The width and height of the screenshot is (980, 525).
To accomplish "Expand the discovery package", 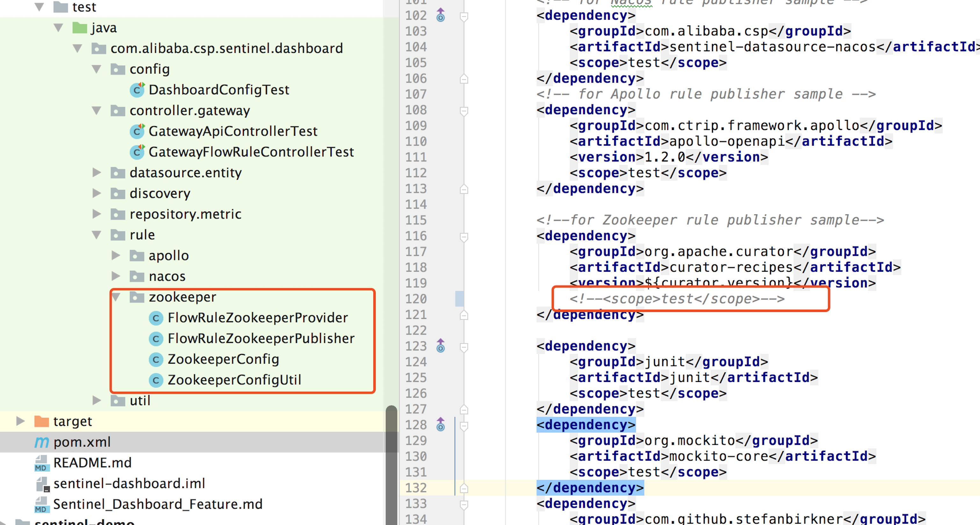I will coord(97,193).
